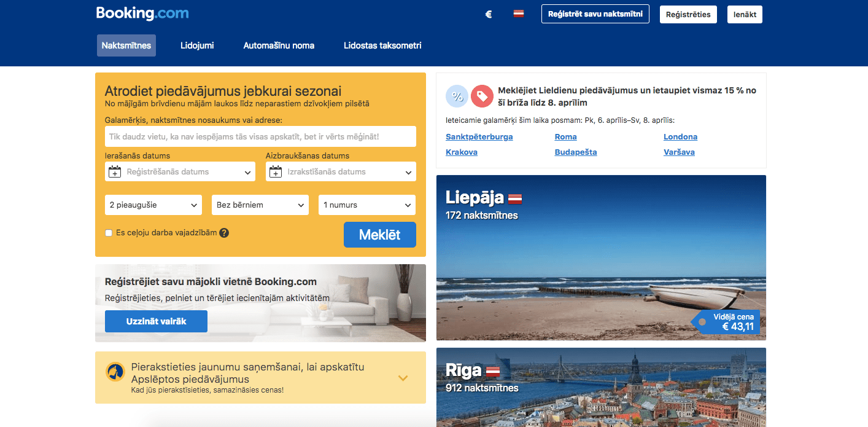The image size is (868, 427).
Task: Click the Meklēt search button
Action: point(380,235)
